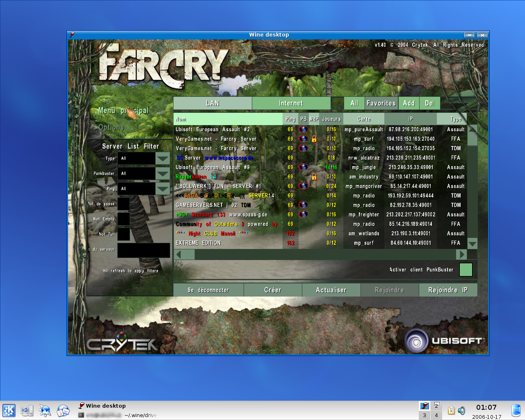The width and height of the screenshot is (525, 420).
Task: Sort by MdP column header
Action: coord(314,119)
